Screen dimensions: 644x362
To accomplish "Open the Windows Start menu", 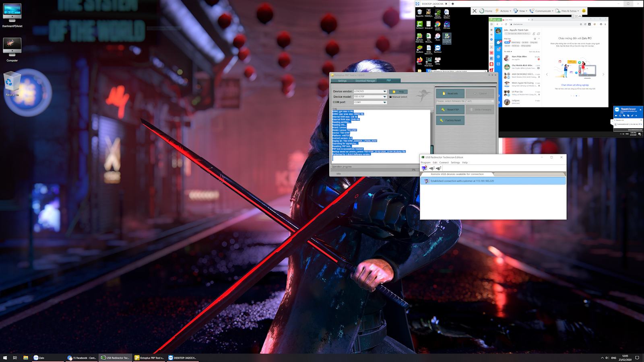I will pyautogui.click(x=5, y=358).
